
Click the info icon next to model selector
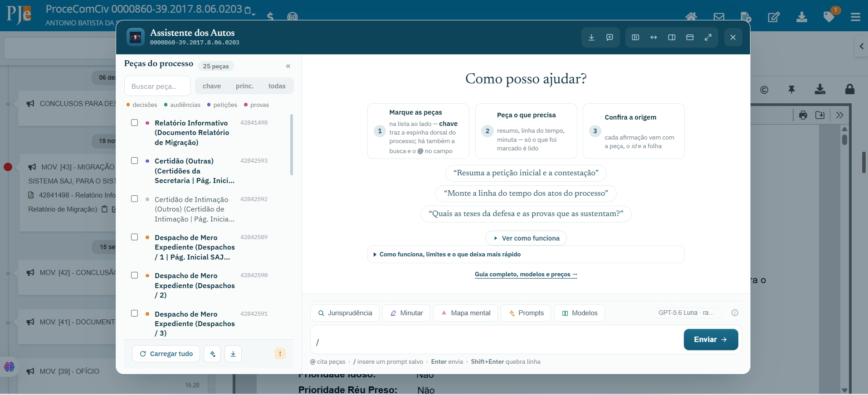point(735,313)
